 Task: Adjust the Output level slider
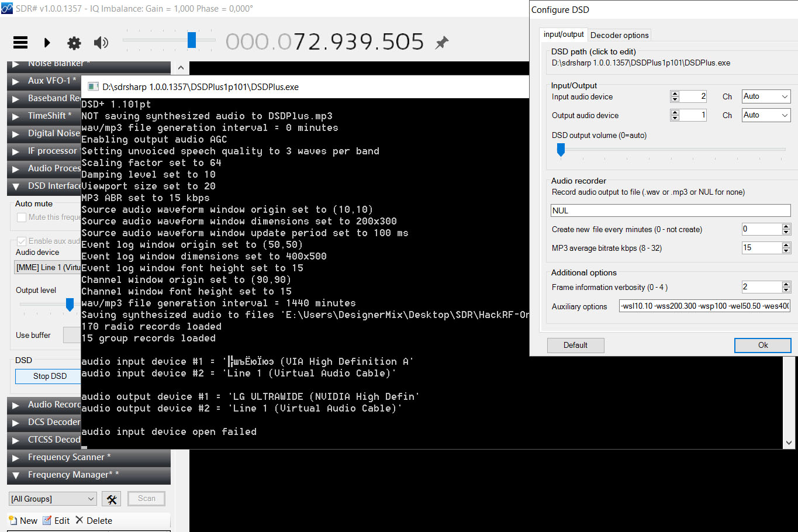[x=70, y=305]
